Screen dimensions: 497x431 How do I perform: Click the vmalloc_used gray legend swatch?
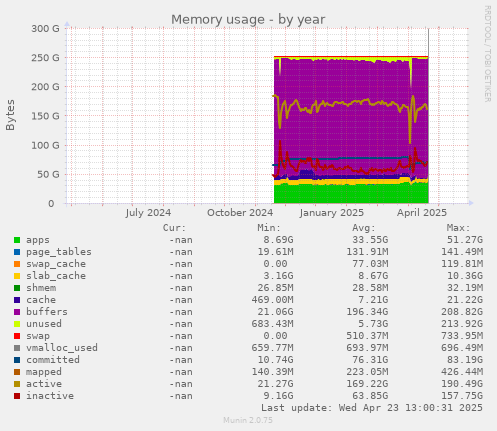(17, 348)
